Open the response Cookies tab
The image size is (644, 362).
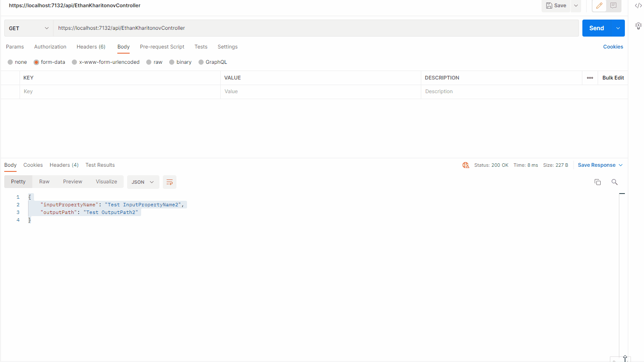coord(33,165)
